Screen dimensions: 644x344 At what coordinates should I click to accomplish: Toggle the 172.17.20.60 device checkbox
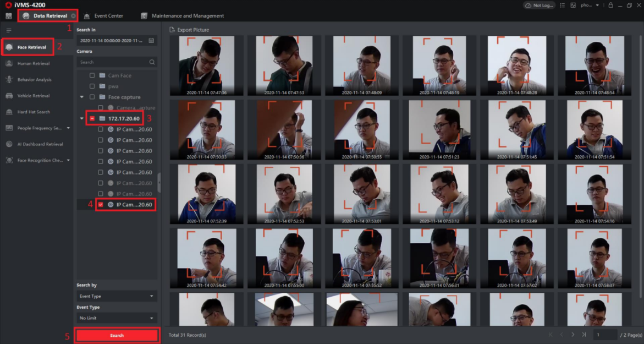(x=92, y=118)
